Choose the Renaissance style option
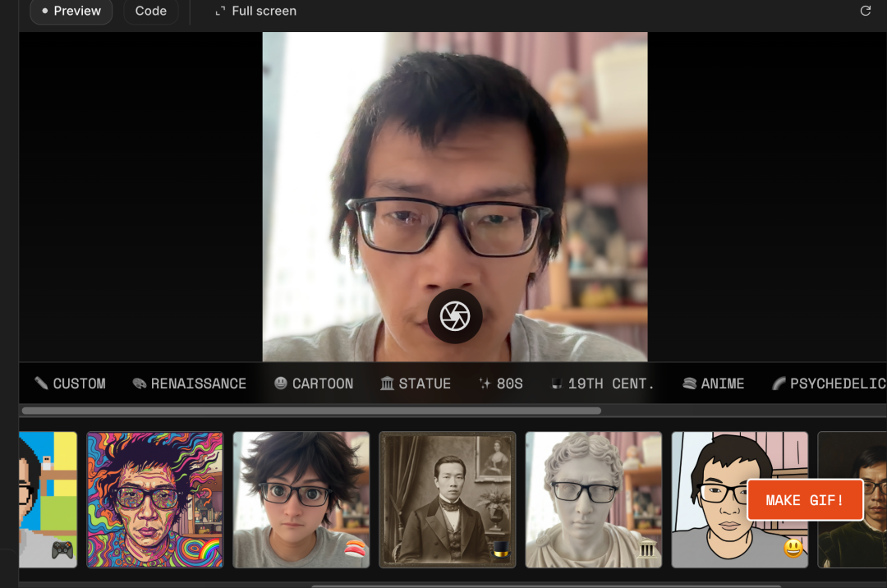The width and height of the screenshot is (887, 588). pos(189,384)
